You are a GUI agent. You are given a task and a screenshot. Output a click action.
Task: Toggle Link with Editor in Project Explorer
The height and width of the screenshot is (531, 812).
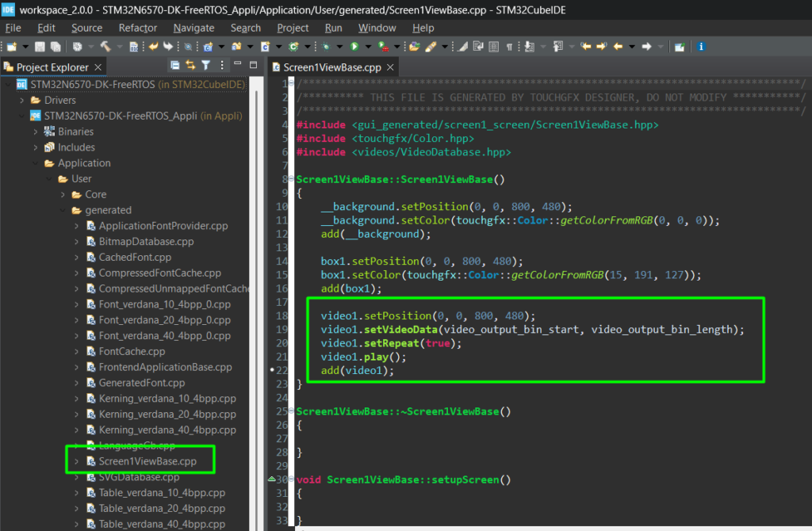[190, 66]
